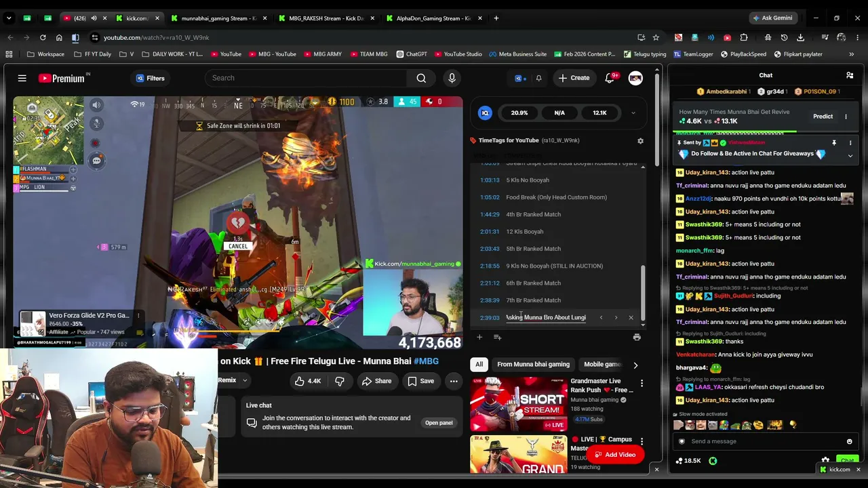The image size is (868, 488).
Task: Click Ask Gemini in the title bar
Action: (772, 18)
